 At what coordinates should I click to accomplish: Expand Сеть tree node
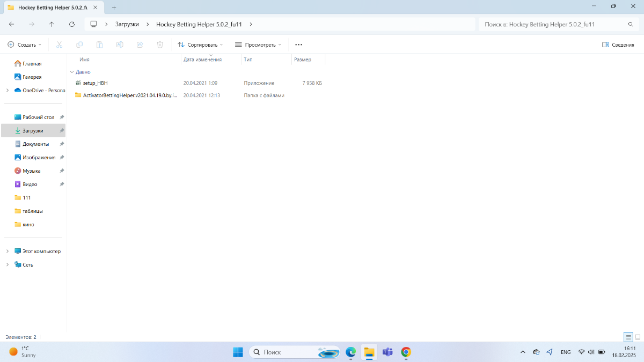coord(7,264)
